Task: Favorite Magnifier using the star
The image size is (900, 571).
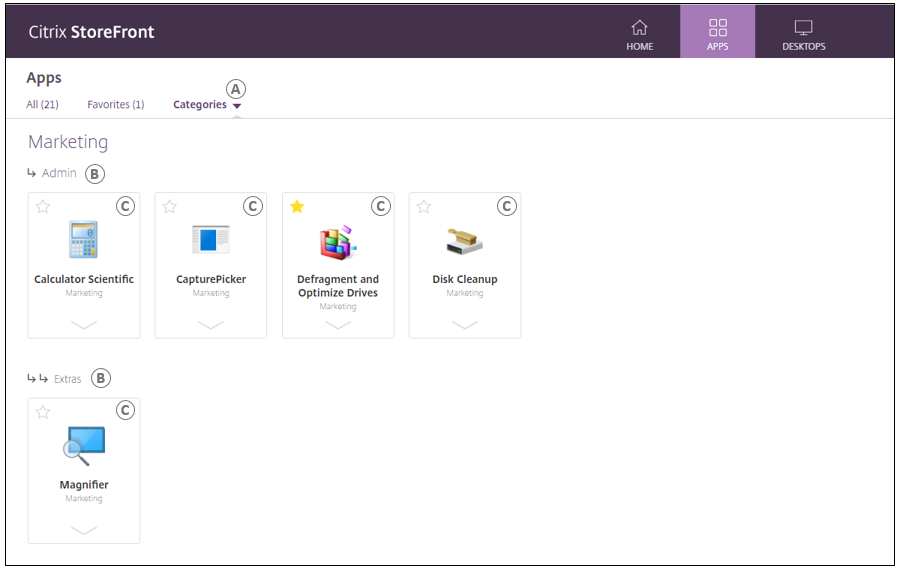Action: point(43,412)
